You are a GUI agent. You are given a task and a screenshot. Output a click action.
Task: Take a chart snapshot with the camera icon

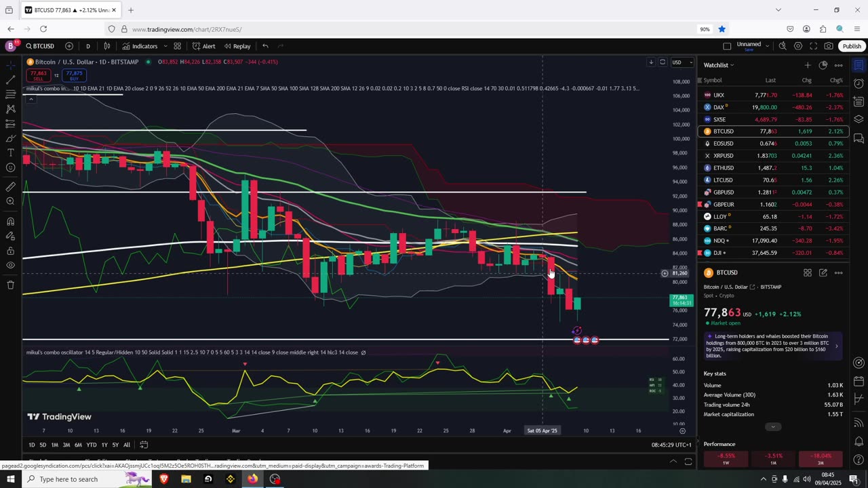click(x=829, y=46)
